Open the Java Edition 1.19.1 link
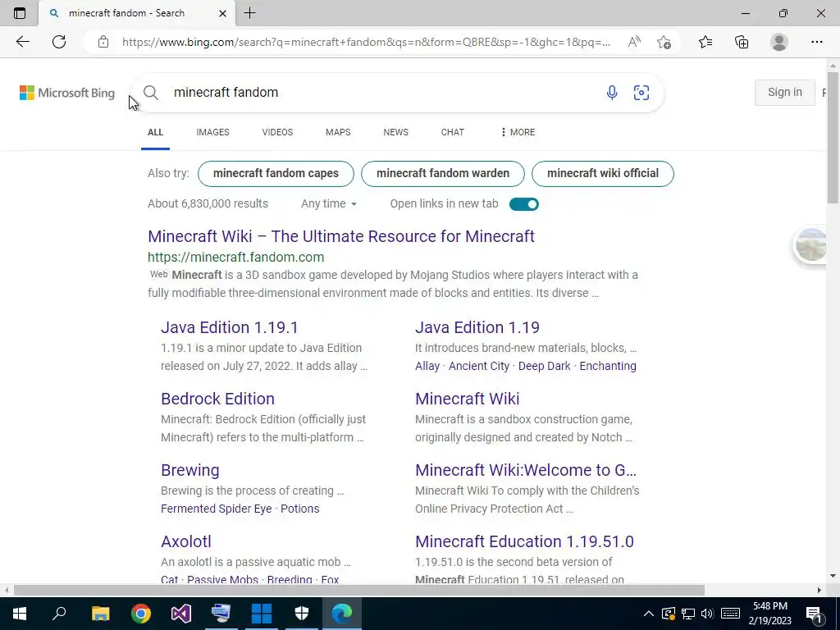Viewport: 840px width, 630px height. (x=230, y=327)
